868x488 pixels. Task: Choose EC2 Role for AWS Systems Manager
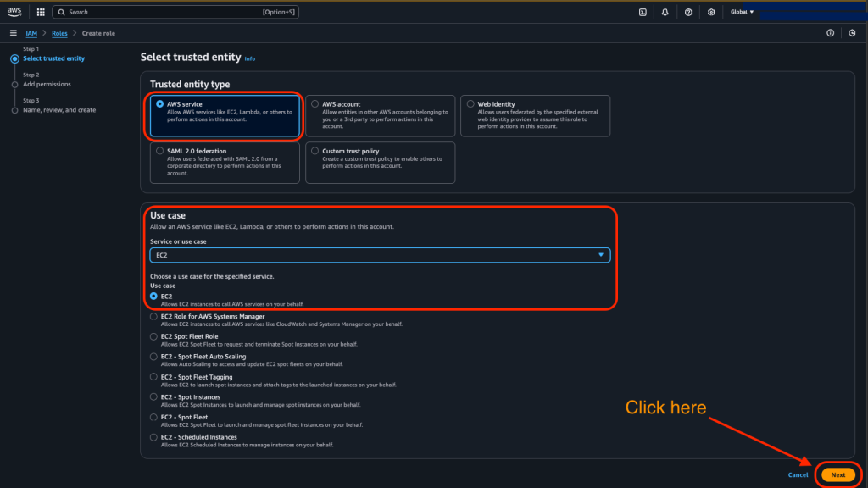point(154,317)
